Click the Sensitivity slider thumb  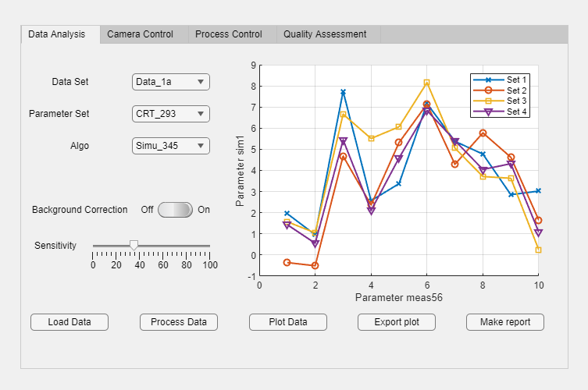134,245
